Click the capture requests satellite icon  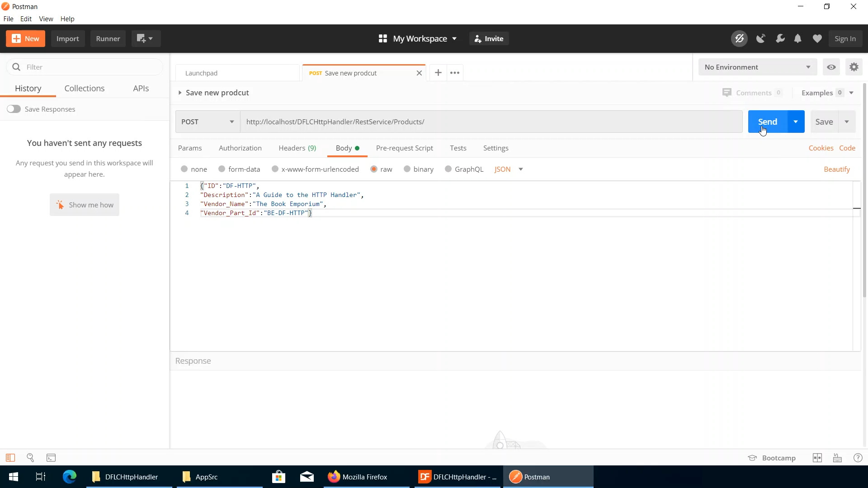pyautogui.click(x=761, y=39)
